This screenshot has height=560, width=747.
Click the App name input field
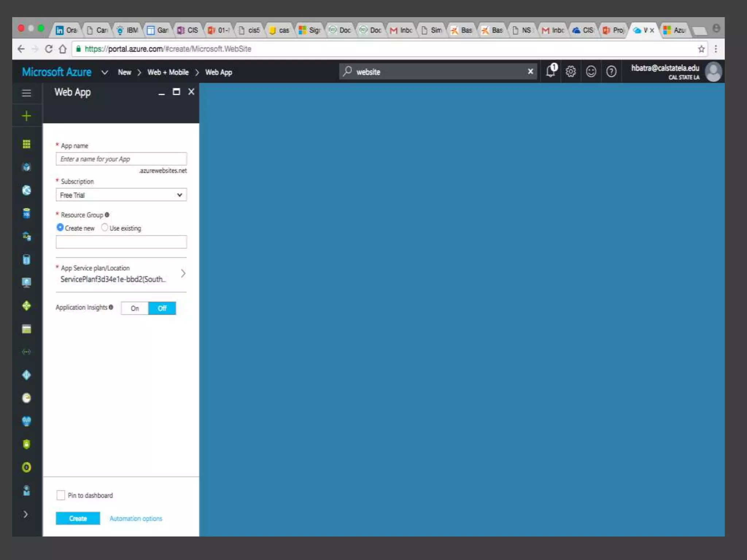121,159
